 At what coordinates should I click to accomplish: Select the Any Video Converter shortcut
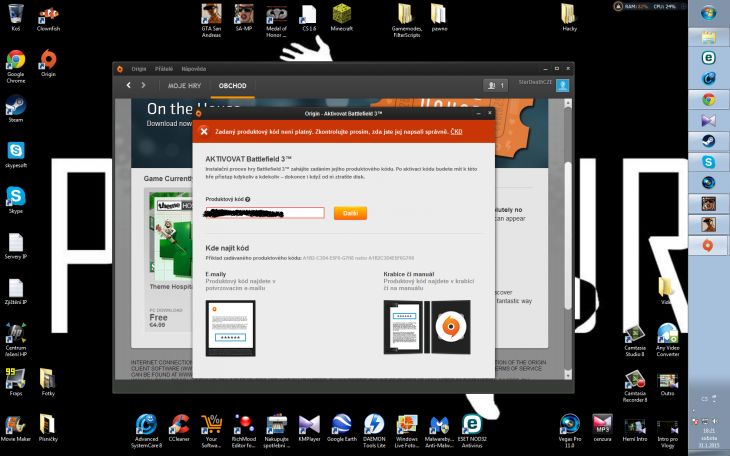tap(667, 340)
